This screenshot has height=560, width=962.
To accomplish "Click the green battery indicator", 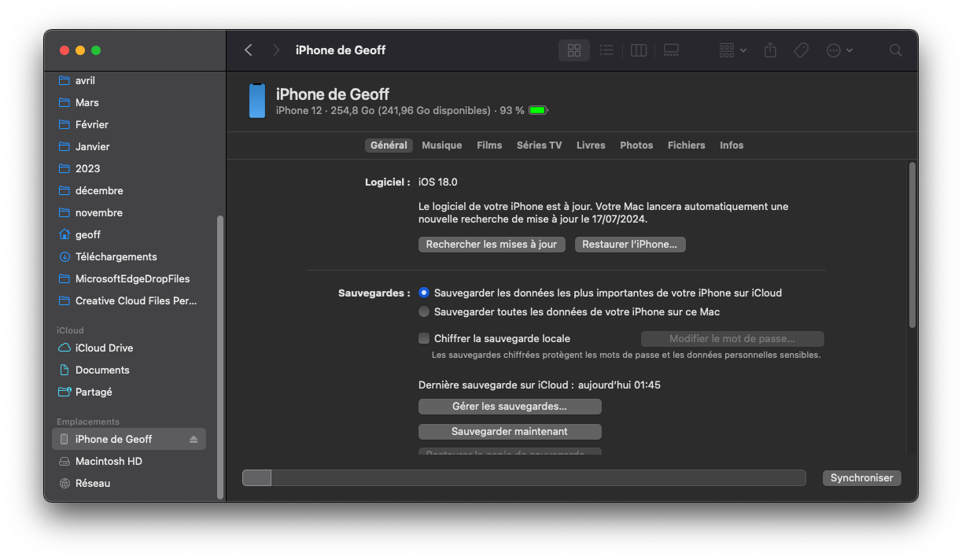I will [538, 111].
